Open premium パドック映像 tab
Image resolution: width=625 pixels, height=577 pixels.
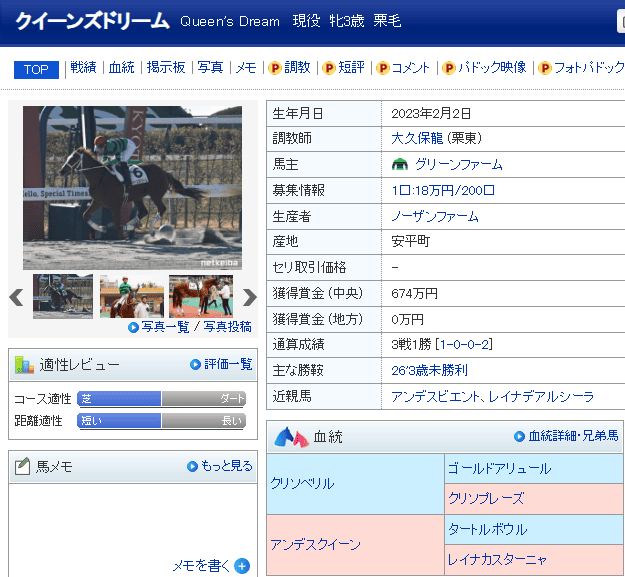coord(492,67)
